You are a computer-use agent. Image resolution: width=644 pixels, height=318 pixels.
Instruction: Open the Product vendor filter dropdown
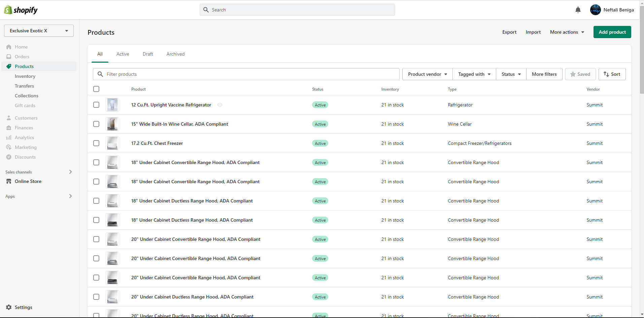coord(428,74)
